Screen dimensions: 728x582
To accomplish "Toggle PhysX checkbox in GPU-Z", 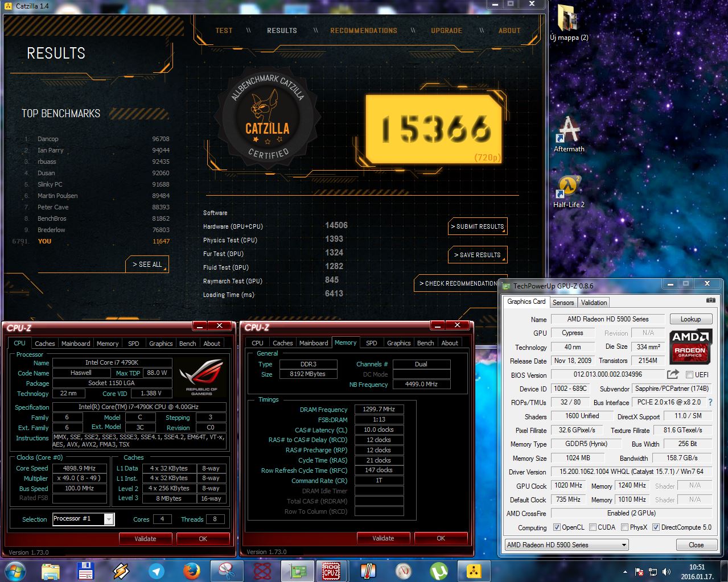I will 625,527.
